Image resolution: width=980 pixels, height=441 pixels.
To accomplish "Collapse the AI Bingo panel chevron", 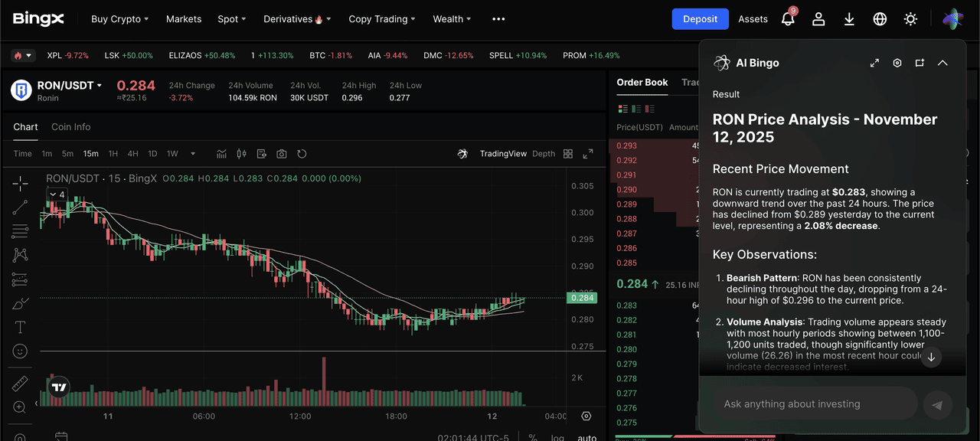I will pos(942,63).
